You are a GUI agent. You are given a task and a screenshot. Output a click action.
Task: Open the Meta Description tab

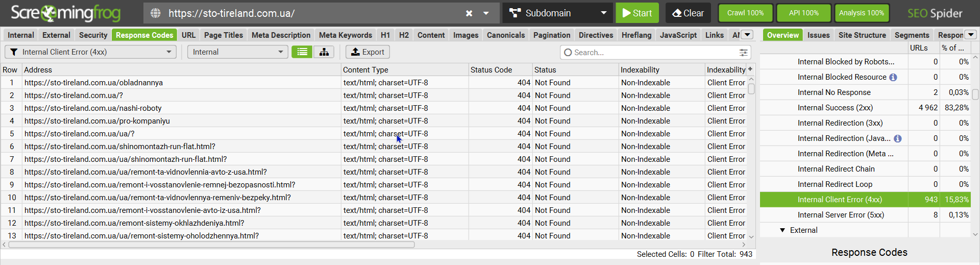pos(281,35)
